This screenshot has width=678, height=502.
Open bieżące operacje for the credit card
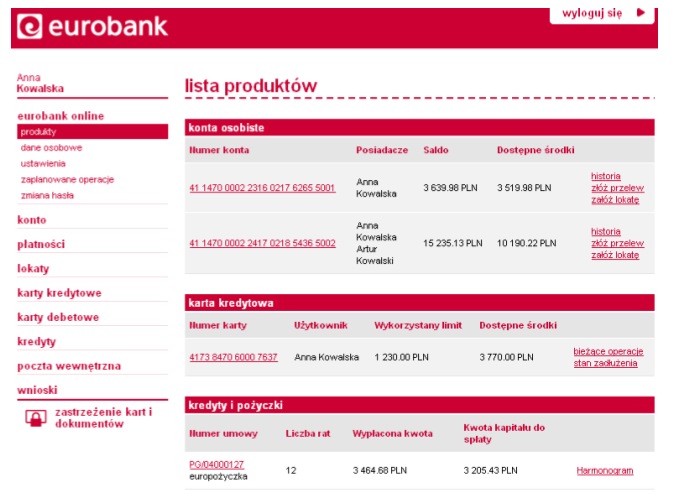(x=608, y=351)
